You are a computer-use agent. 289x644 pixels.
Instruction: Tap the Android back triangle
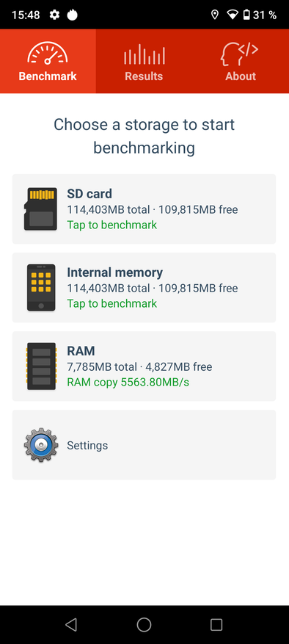point(71,625)
